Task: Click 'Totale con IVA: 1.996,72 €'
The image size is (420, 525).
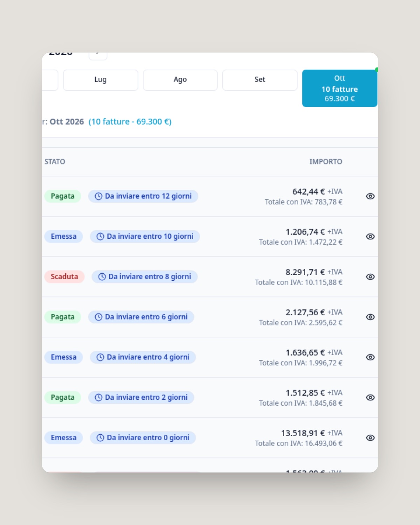Action: [x=301, y=363]
